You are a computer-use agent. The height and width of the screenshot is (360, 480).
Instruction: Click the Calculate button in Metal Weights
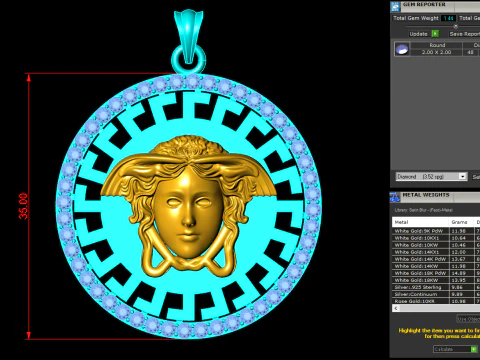pyautogui.click(x=455, y=349)
